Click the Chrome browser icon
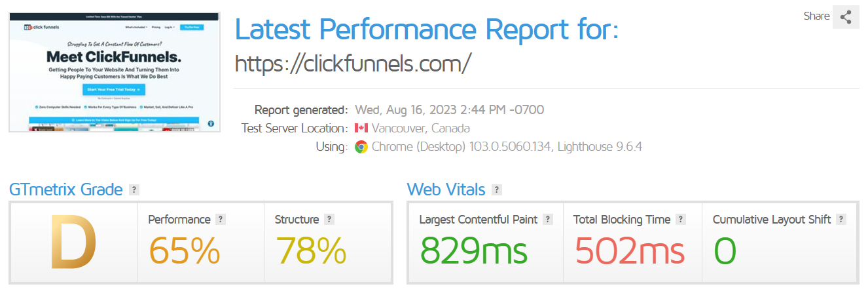 [361, 147]
